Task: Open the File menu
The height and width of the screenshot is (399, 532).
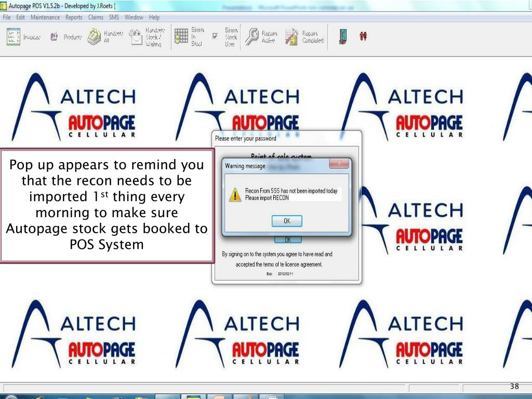Action: [x=7, y=17]
